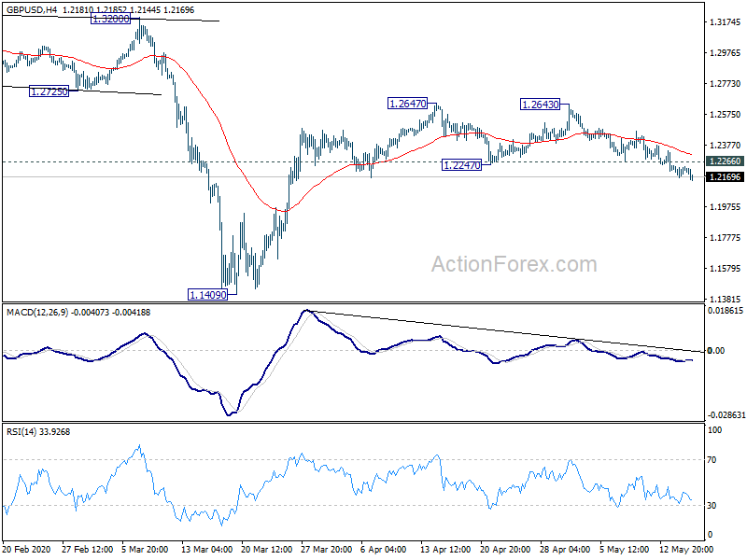The height and width of the screenshot is (560, 747).
Task: Click the 1.19755 price axis value
Action: 726,206
